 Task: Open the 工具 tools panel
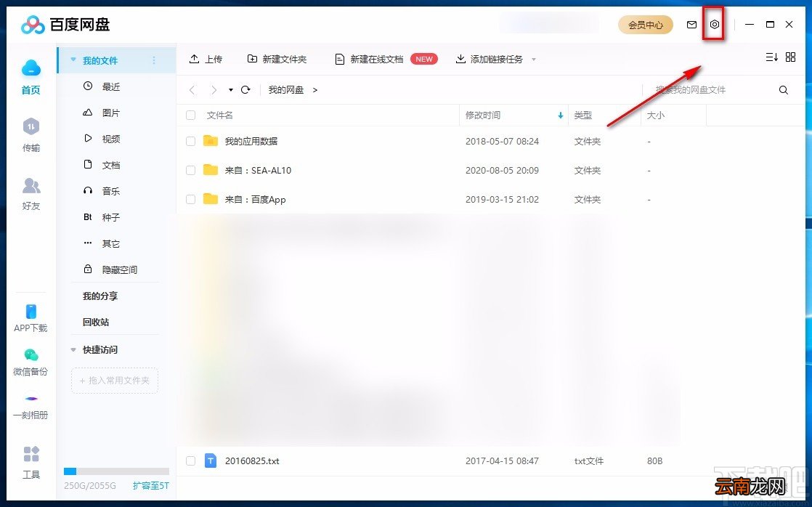pyautogui.click(x=31, y=462)
